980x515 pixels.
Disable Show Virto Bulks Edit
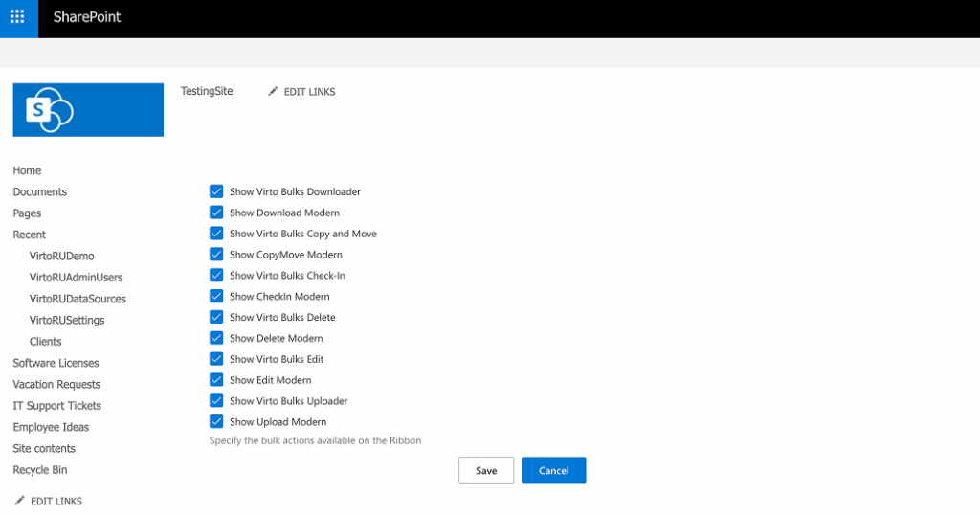click(x=216, y=359)
